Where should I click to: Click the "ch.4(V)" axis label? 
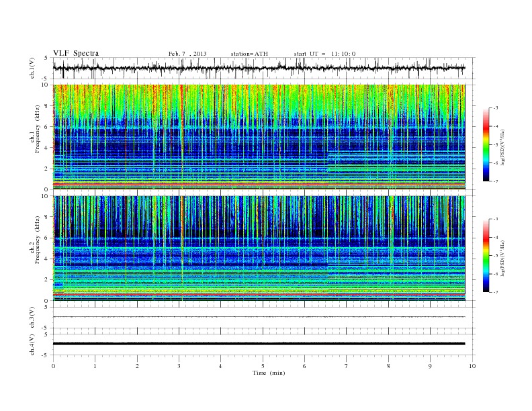click(x=32, y=345)
